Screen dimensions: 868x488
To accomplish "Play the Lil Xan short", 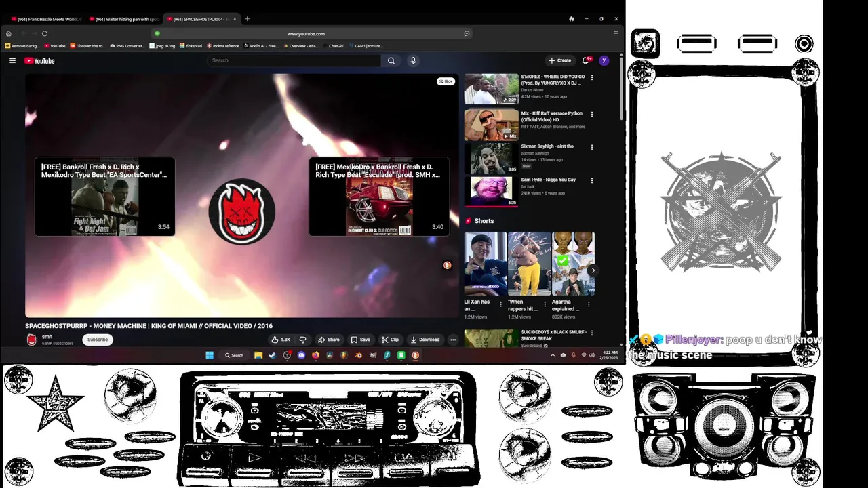I will coord(486,264).
